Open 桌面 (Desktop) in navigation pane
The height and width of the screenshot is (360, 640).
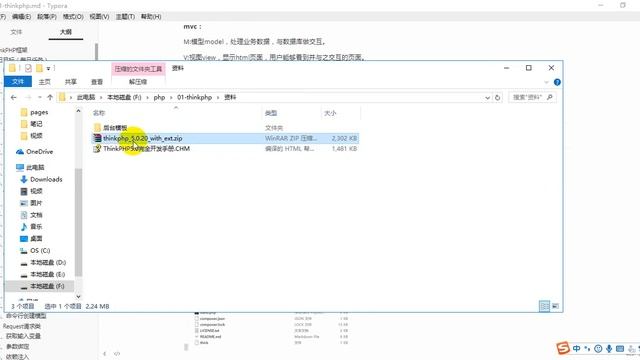pos(36,238)
